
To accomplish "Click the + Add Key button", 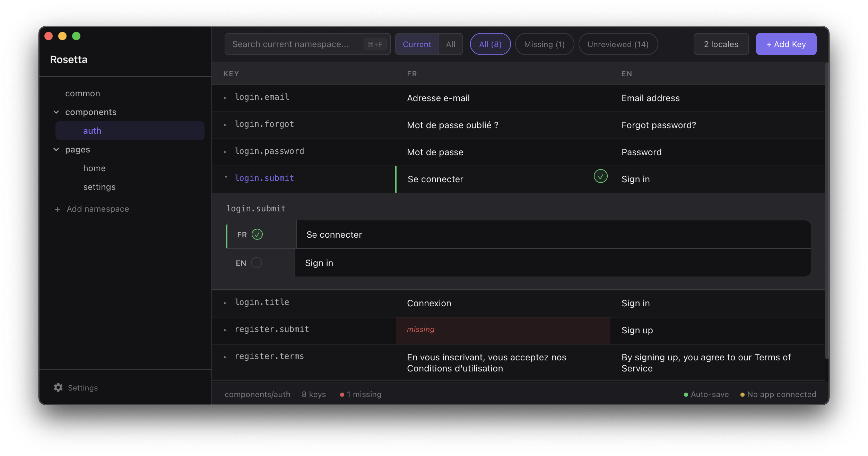I will click(x=786, y=44).
